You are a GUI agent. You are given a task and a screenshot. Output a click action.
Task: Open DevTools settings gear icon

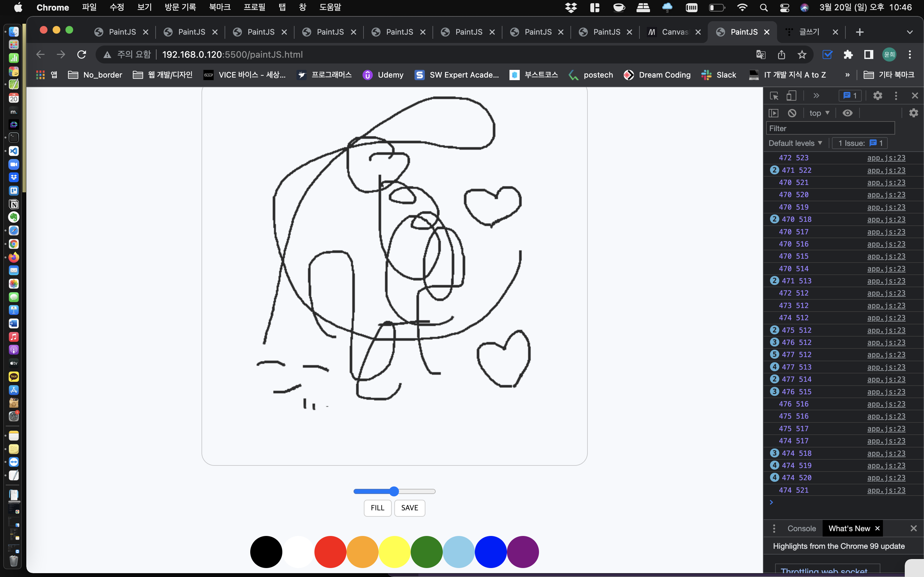coord(877,96)
